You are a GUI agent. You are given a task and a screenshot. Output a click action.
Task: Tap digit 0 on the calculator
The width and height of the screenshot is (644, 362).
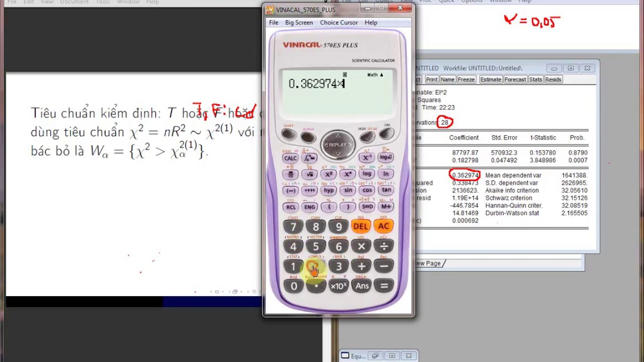coord(293,286)
